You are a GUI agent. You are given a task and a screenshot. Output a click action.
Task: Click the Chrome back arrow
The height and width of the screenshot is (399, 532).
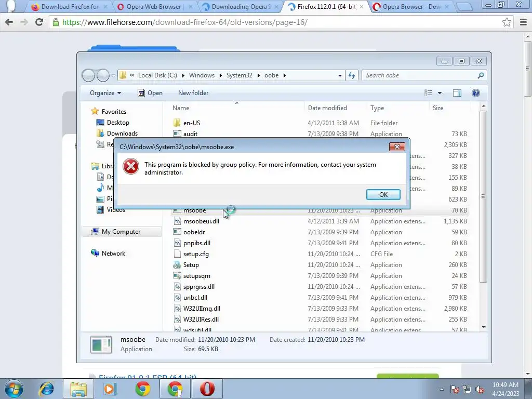tap(9, 22)
